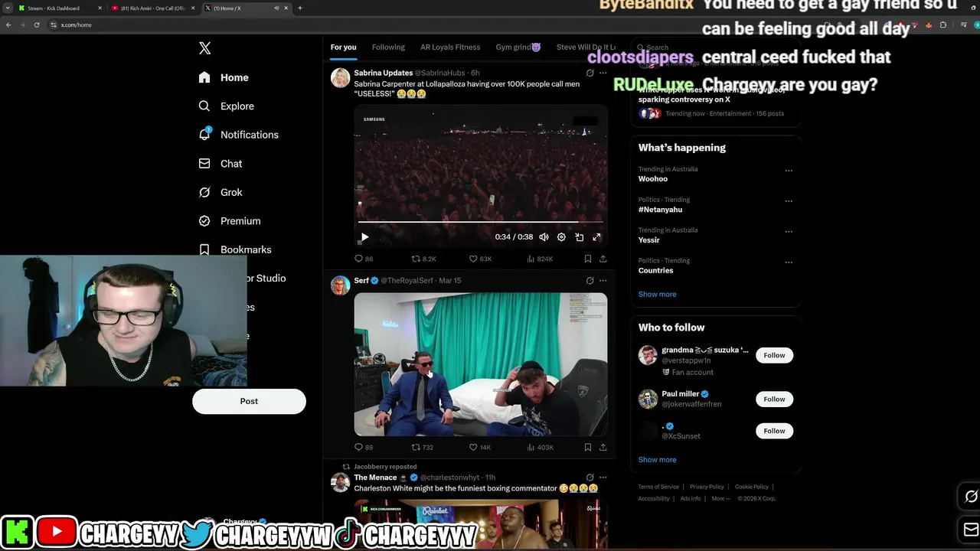Image resolution: width=980 pixels, height=551 pixels.
Task: Open more options for #Netanyahu trend
Action: click(x=789, y=201)
